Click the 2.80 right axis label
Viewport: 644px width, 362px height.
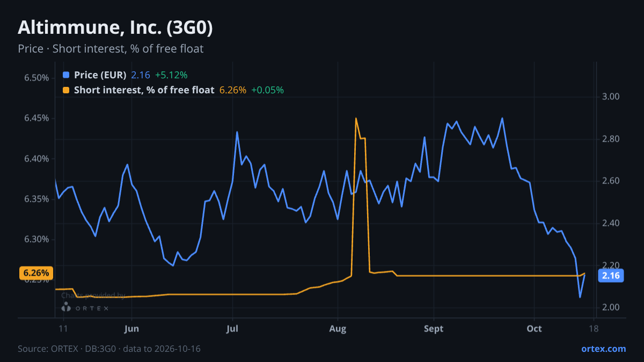[x=611, y=139]
